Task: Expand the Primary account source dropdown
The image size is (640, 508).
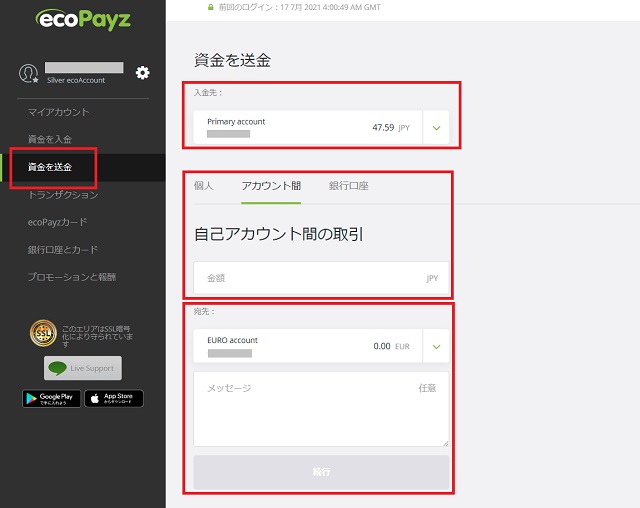Action: point(436,128)
